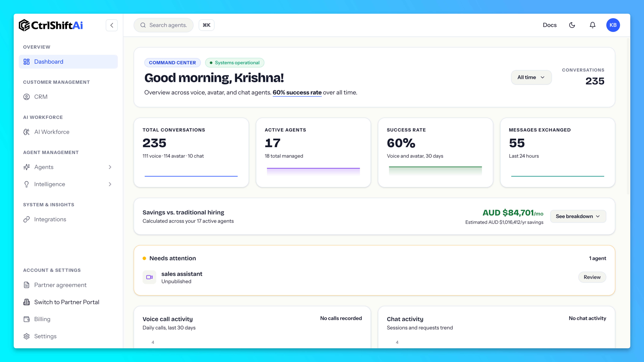Click the AI Workforce brain icon
Viewport: 644px width, 362px height.
pos(27,132)
